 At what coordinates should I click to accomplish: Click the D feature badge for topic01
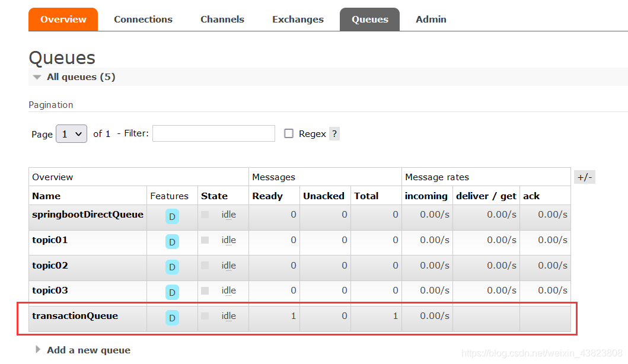[172, 242]
